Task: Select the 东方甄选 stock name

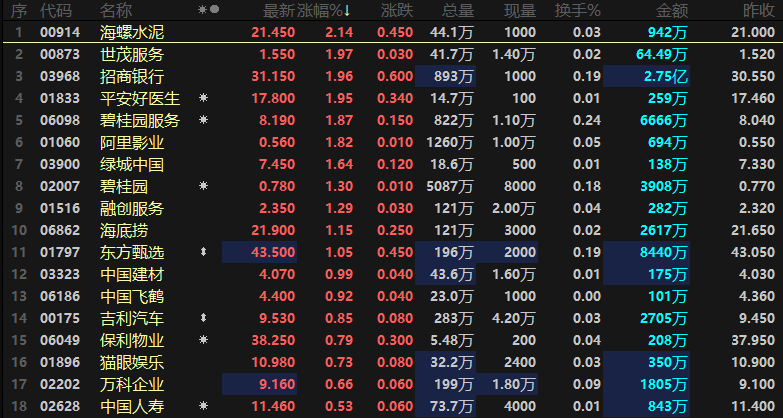Action: pyautogui.click(x=132, y=252)
